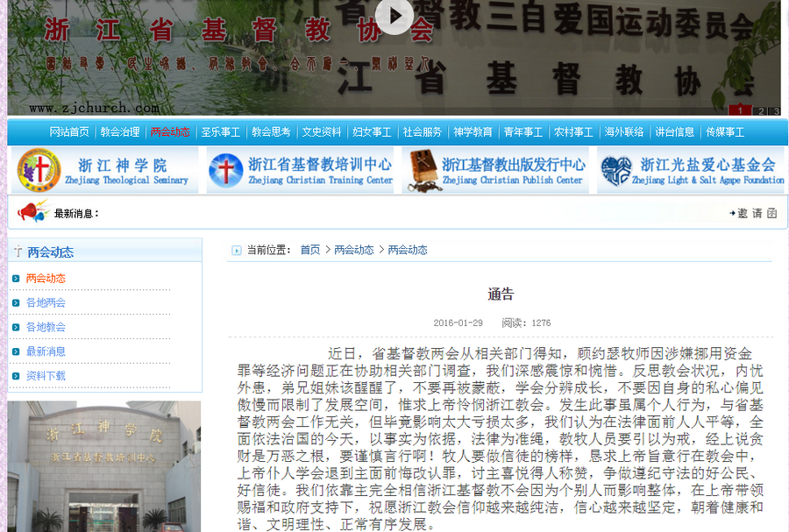Open the 各地教会 sidebar link
Screen dimensions: 789x532
click(x=46, y=327)
